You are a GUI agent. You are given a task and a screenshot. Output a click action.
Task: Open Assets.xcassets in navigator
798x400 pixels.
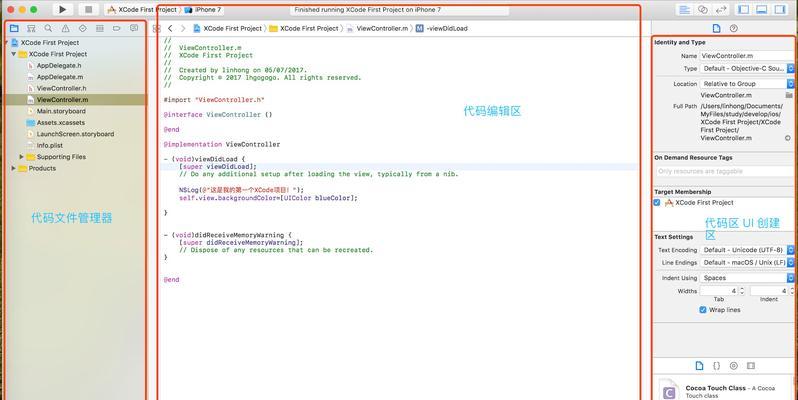click(x=61, y=123)
